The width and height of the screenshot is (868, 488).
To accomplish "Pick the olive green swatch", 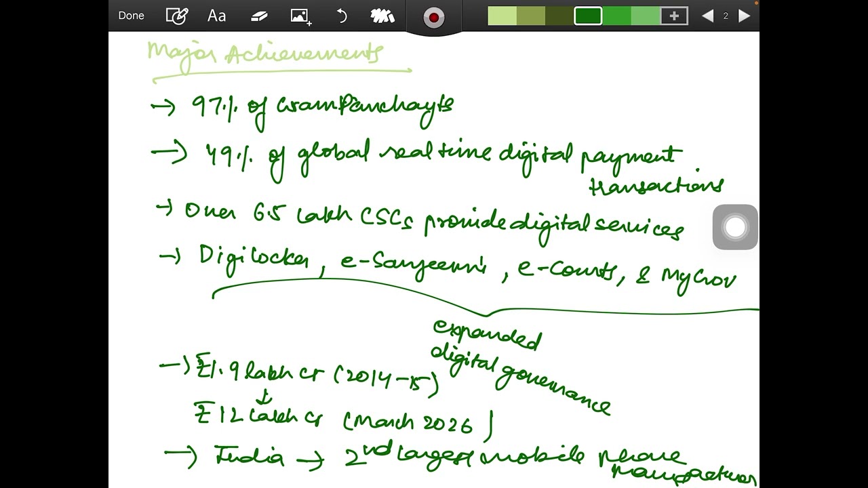I will point(530,16).
